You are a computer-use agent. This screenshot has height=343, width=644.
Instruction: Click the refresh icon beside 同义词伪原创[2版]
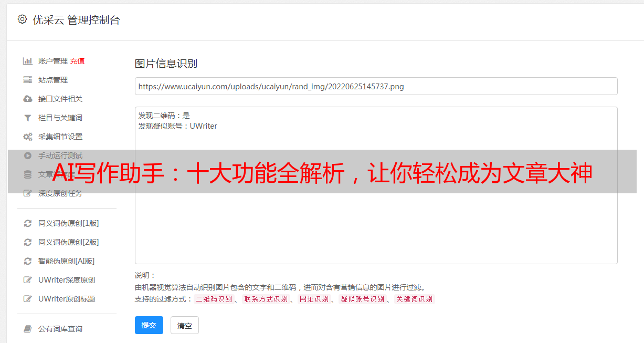coord(28,242)
